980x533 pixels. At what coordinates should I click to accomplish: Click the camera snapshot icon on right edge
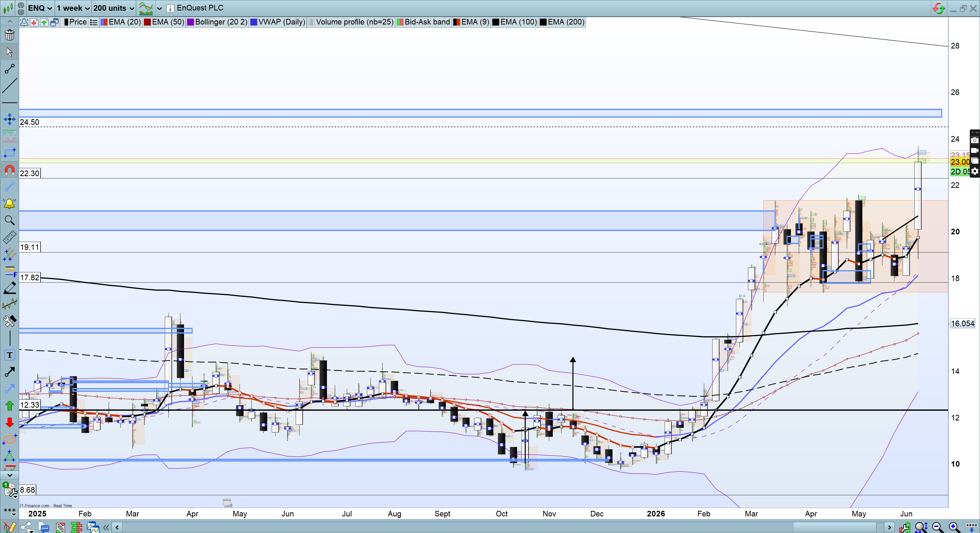click(x=975, y=140)
